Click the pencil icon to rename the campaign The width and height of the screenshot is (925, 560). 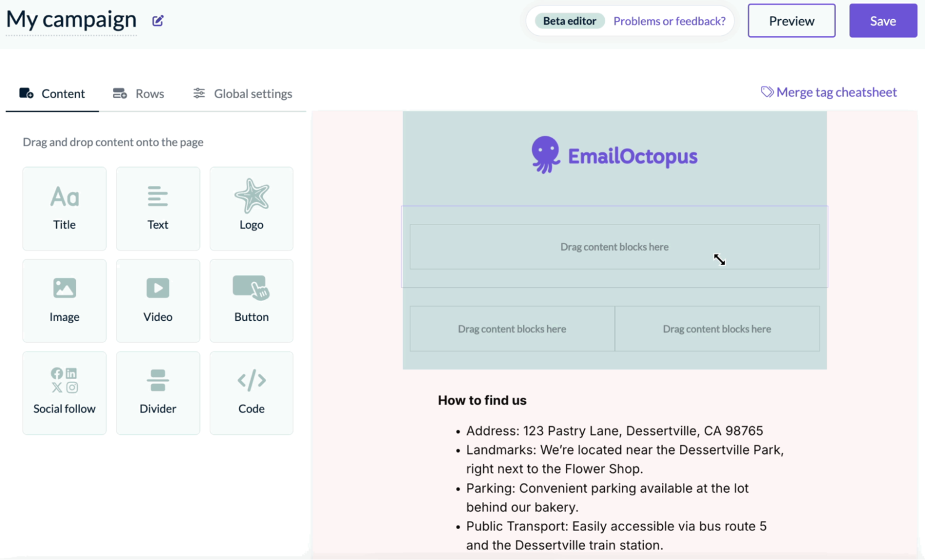point(158,20)
